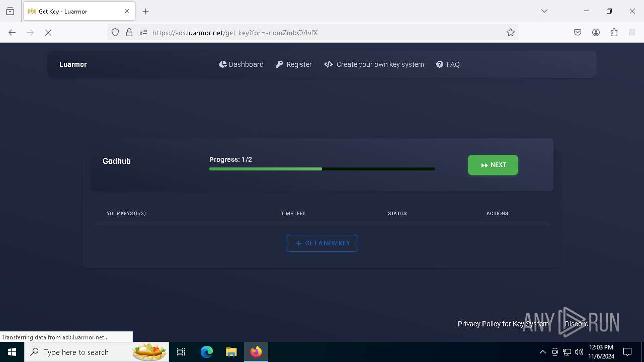Click STATUS column header
The height and width of the screenshot is (362, 644).
[397, 214]
